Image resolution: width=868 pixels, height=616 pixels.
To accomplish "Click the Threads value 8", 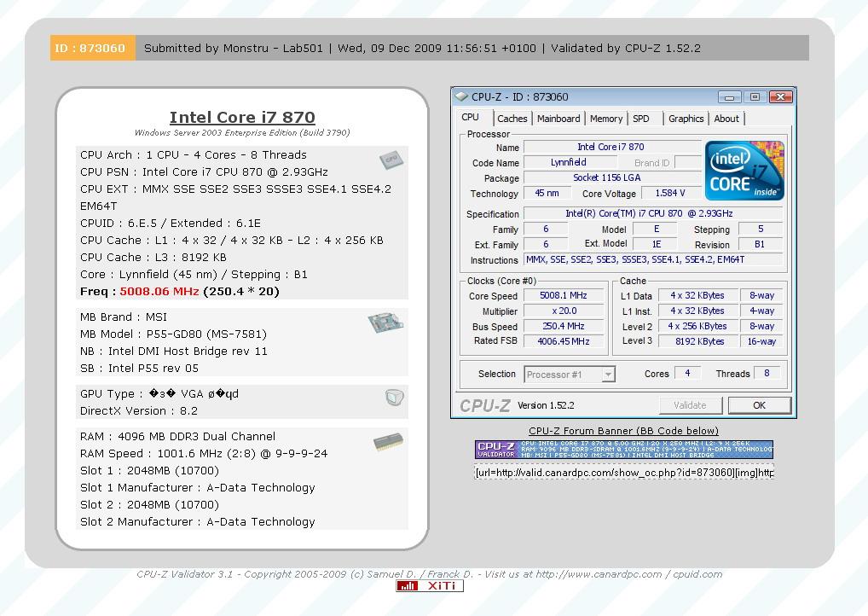I will pyautogui.click(x=767, y=374).
